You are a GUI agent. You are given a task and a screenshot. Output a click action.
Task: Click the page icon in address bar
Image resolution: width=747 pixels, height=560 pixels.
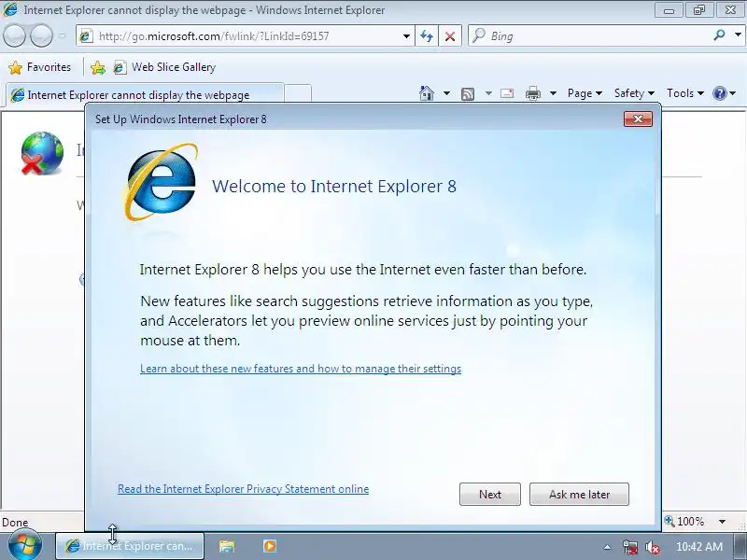pyautogui.click(x=86, y=36)
